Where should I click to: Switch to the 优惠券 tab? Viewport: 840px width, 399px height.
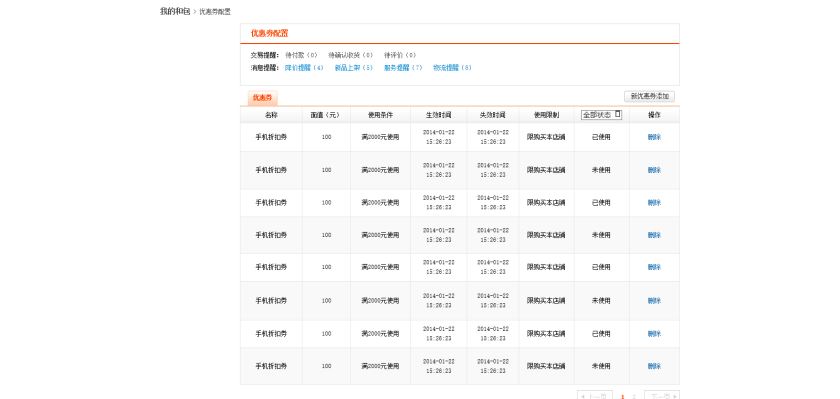point(262,98)
